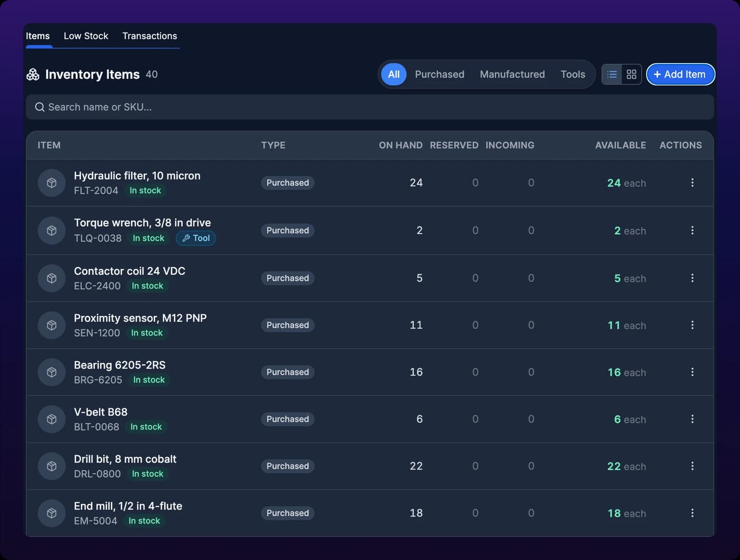Open actions menu for End mill row

click(692, 513)
